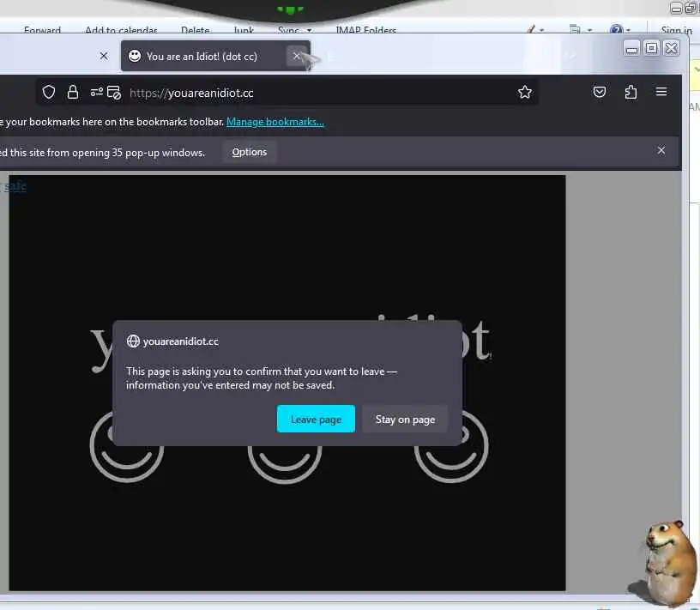Open the site permissions icon in address bar
The height and width of the screenshot is (610, 700).
click(96, 93)
